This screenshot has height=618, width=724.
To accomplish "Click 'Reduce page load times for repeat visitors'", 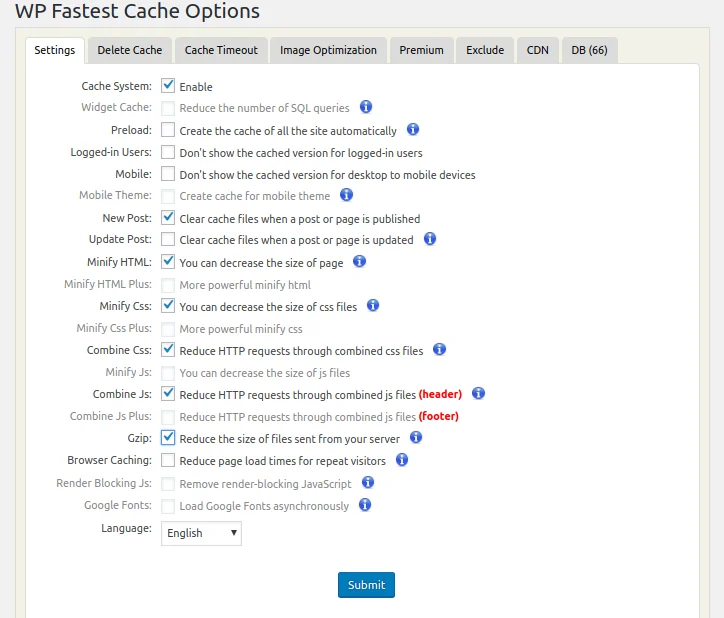I will (282, 461).
